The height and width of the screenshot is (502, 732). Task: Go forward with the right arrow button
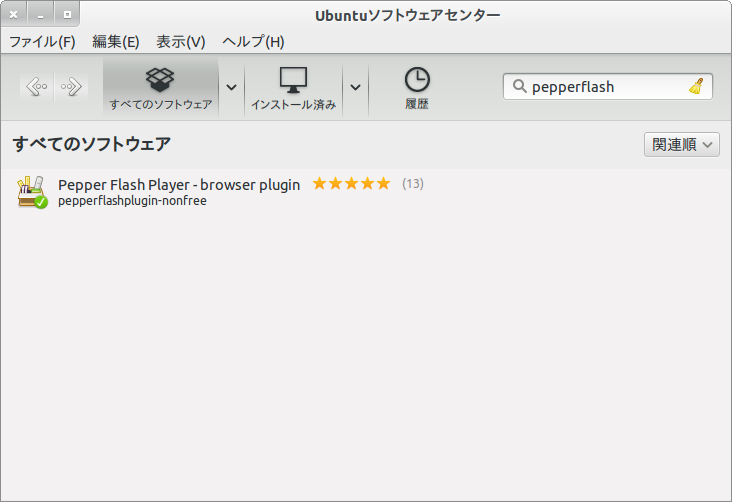tap(71, 86)
